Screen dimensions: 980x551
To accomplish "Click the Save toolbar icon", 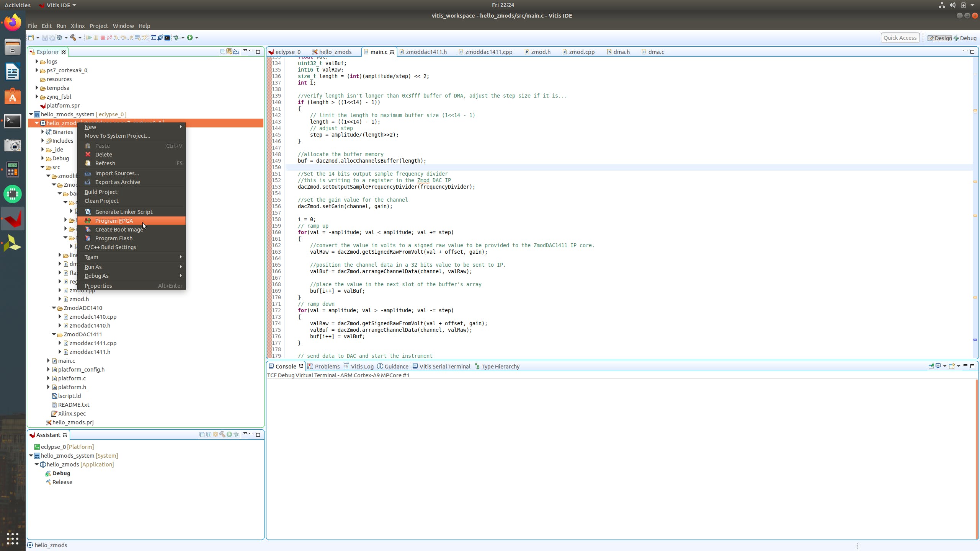I will 45,37.
